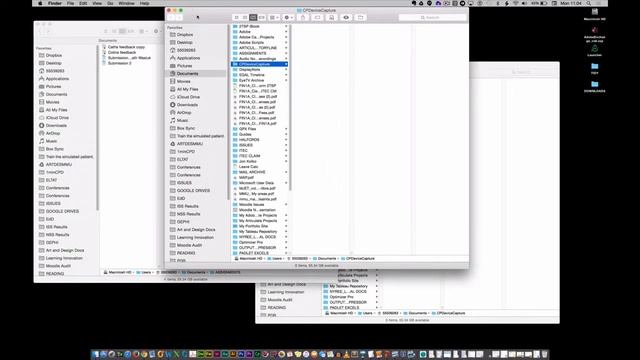Viewport: 640px width, 360px height.
Task: Open AirDrop in front window sidebar
Action: (x=180, y=113)
